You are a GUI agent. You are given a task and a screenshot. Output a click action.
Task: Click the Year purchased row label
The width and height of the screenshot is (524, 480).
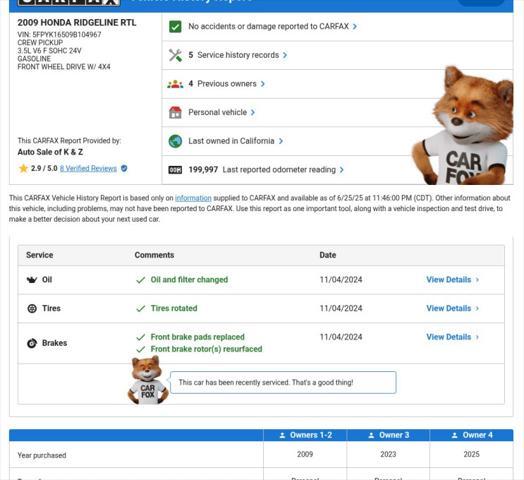[x=42, y=455]
